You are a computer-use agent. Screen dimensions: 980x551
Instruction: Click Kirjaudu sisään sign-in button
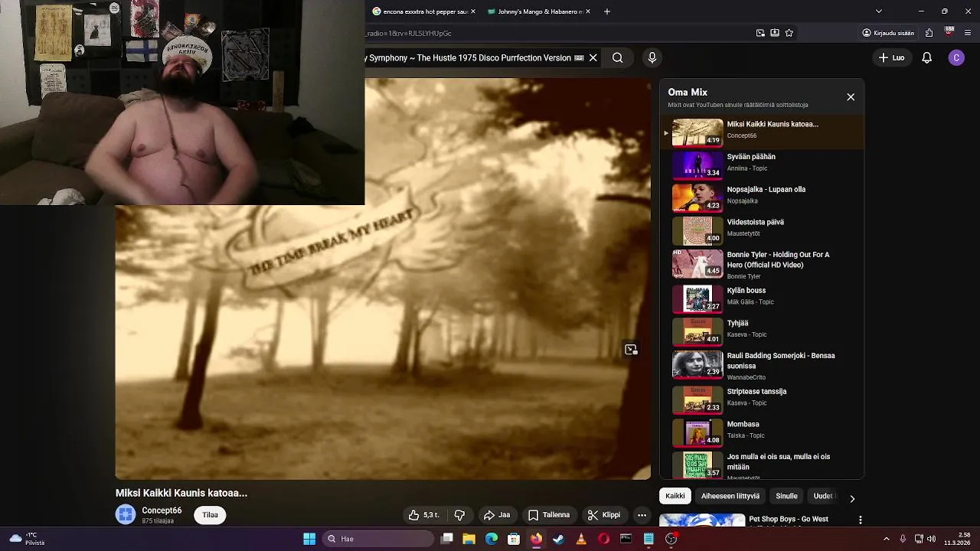tap(888, 33)
